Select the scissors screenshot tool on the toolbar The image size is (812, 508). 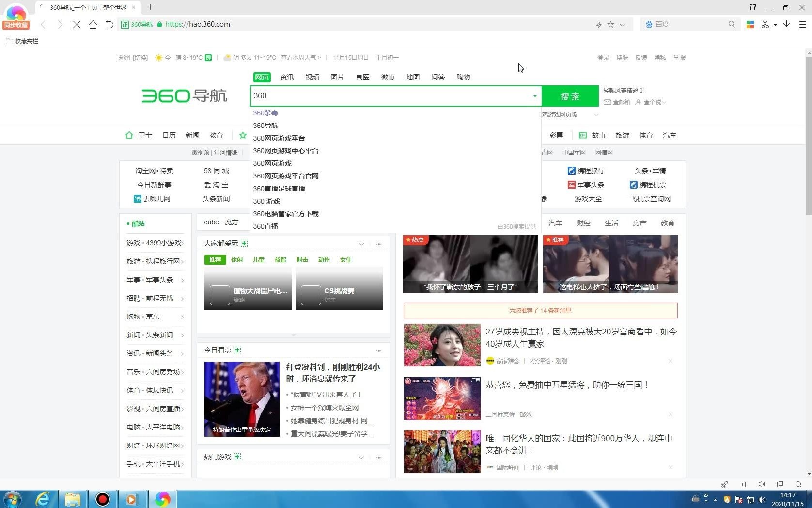pos(765,24)
